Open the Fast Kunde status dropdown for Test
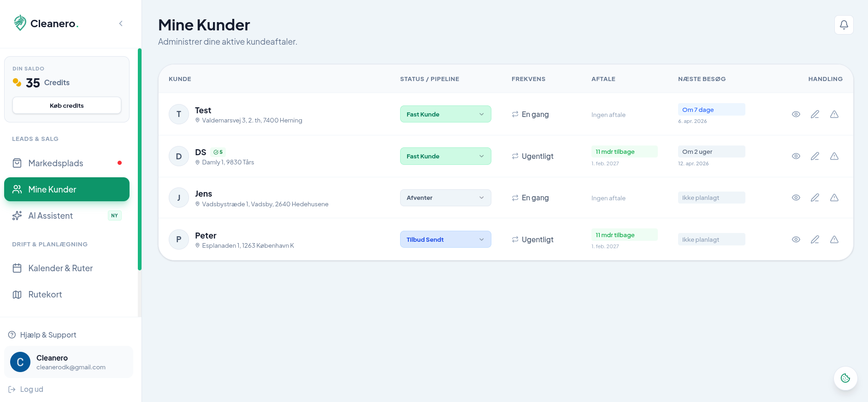 click(x=445, y=114)
